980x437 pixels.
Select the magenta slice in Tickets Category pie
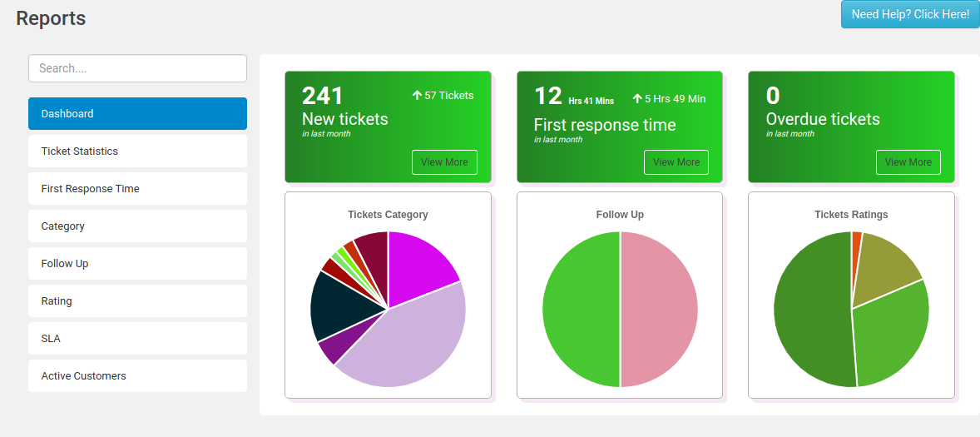pyautogui.click(x=418, y=266)
